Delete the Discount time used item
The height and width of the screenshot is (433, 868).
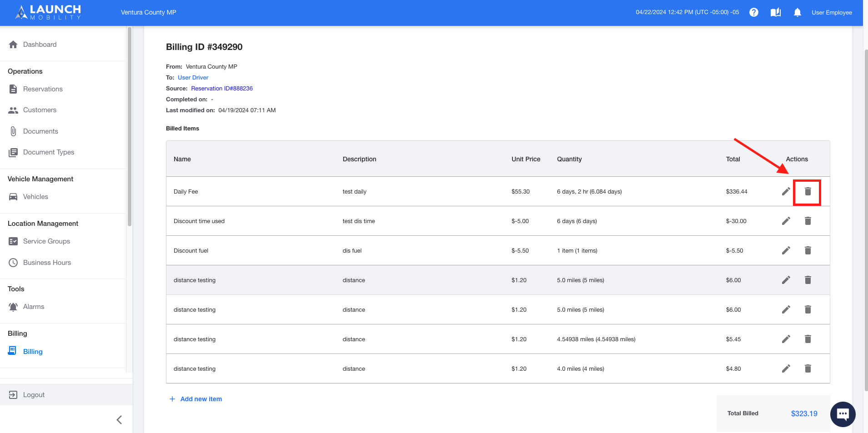(808, 221)
